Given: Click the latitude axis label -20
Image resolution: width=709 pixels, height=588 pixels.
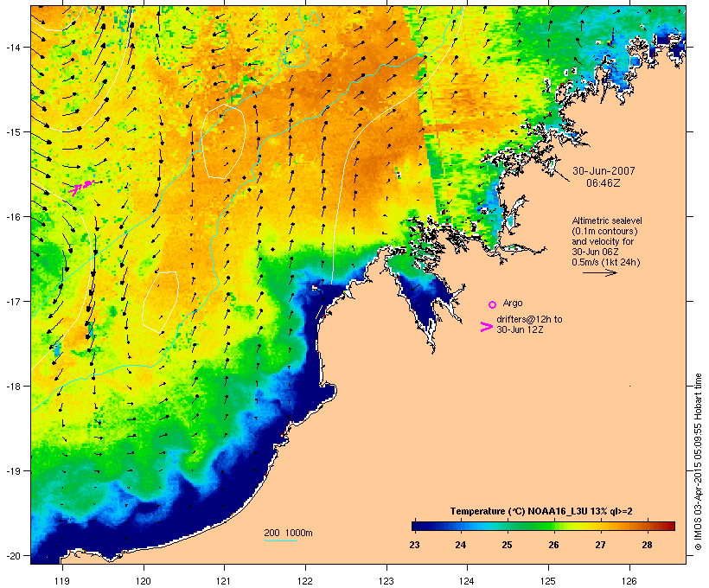Looking at the screenshot, I should [12, 555].
